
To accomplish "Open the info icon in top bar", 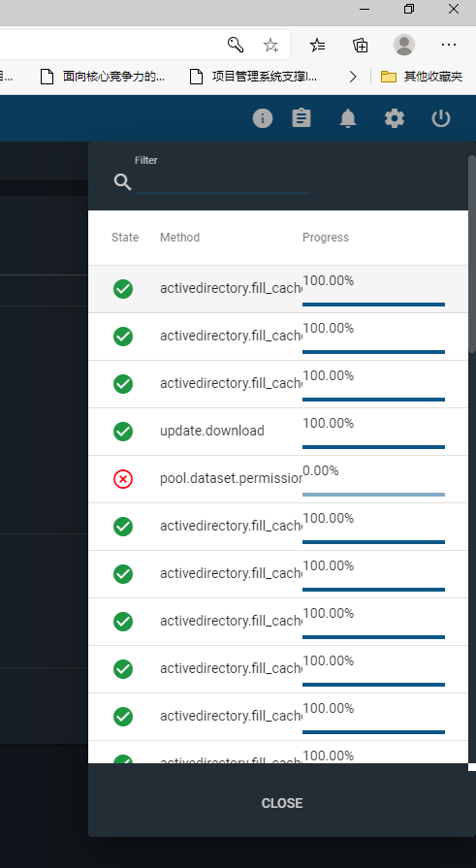I will pyautogui.click(x=263, y=118).
